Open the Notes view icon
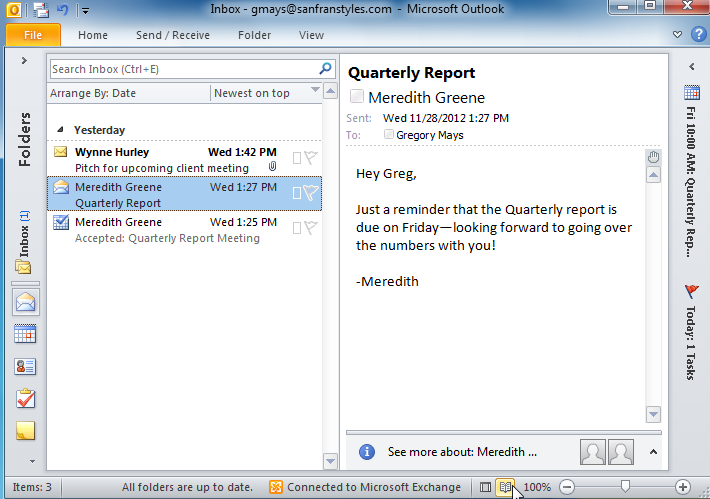This screenshot has width=710, height=499. 25,431
